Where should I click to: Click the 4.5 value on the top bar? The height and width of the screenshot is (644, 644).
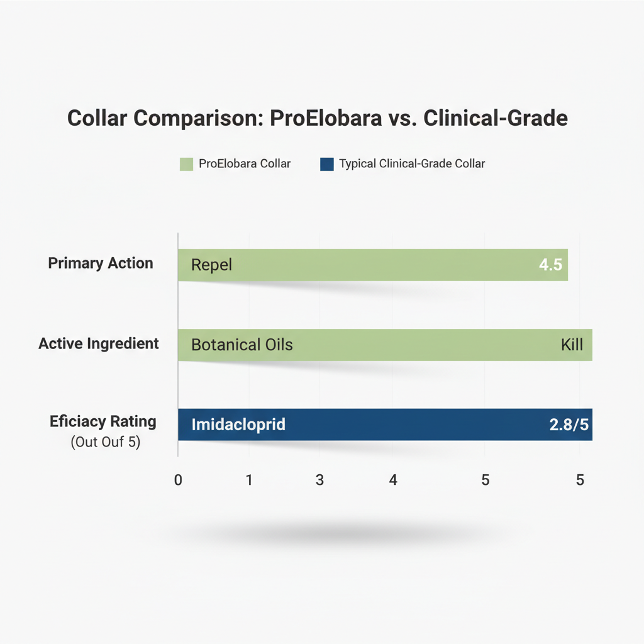click(x=550, y=265)
